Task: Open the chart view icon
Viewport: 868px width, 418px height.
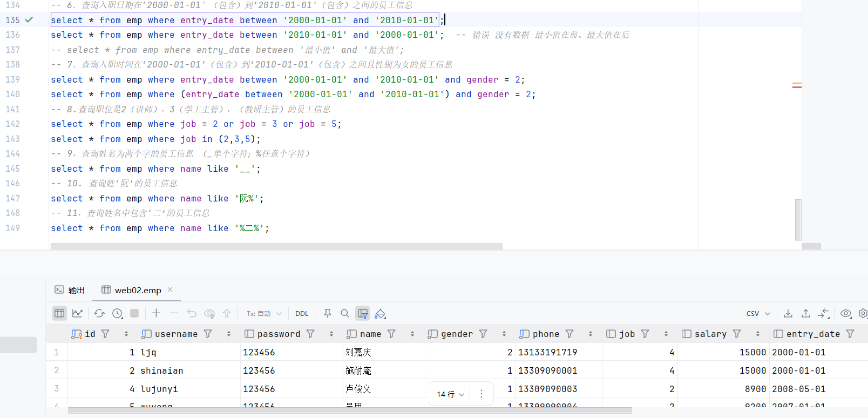Action: pos(78,313)
